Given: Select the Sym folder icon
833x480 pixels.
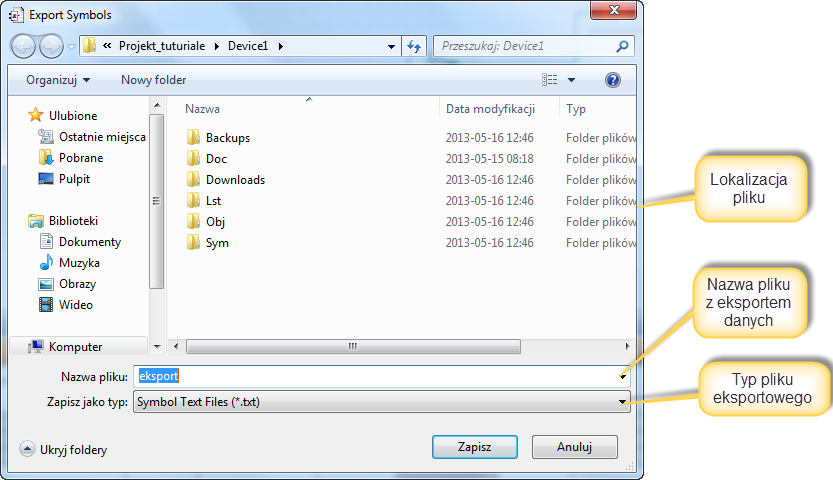Looking at the screenshot, I should point(193,243).
